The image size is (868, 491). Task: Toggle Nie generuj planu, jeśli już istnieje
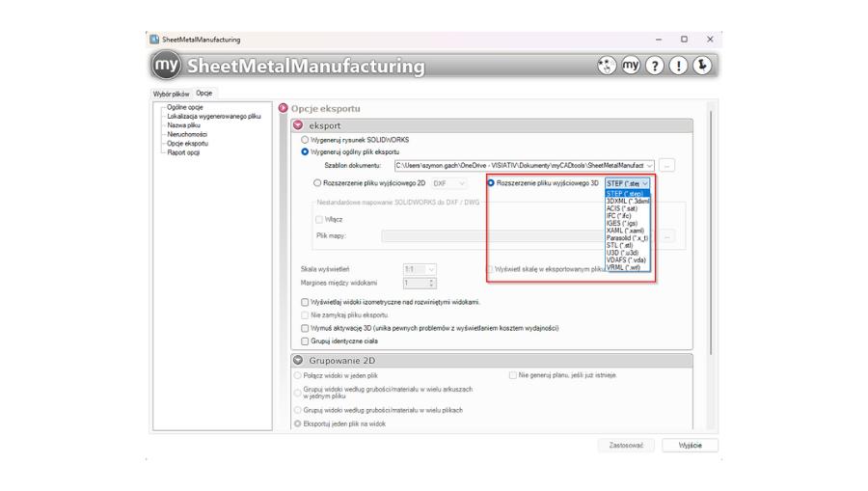coord(513,375)
